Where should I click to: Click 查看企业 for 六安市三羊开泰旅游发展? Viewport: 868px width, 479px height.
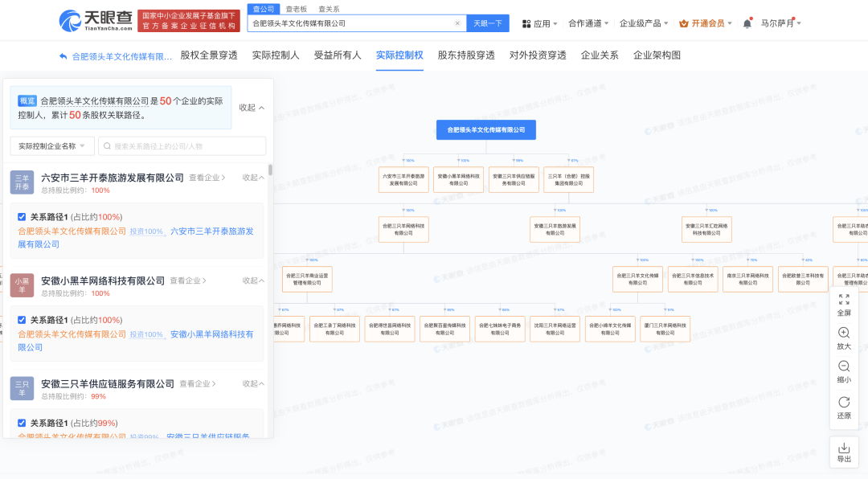pos(207,177)
